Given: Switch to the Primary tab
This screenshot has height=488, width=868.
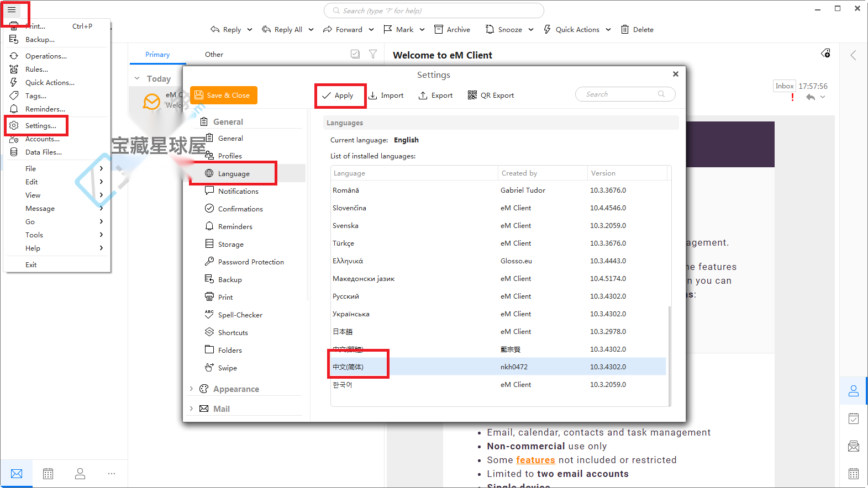Looking at the screenshot, I should (157, 55).
